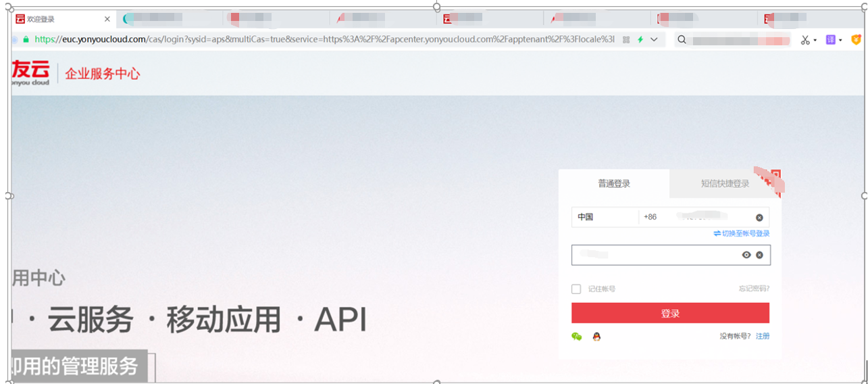
Task: Expand the address bar dropdown chevron
Action: click(x=654, y=40)
